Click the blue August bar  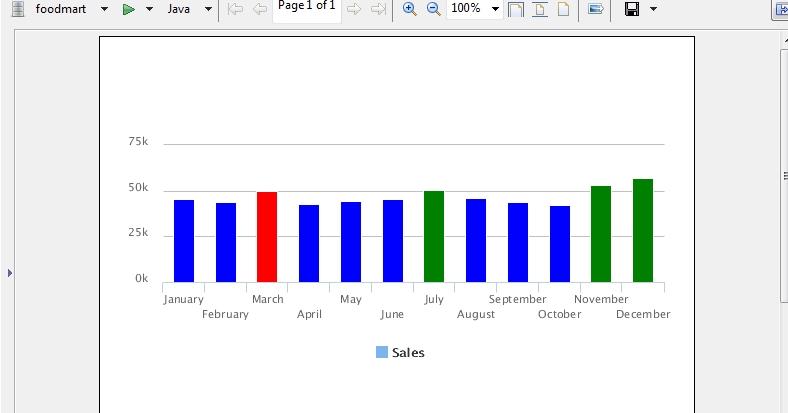476,240
